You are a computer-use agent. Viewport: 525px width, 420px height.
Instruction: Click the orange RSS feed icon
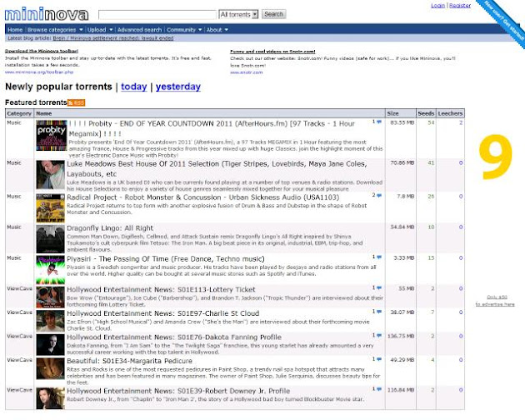point(77,102)
